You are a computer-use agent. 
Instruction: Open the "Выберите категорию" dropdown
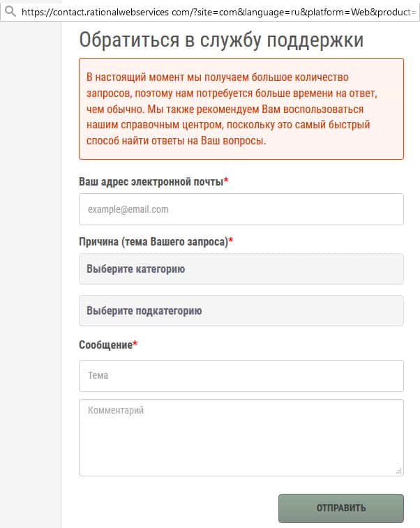tap(241, 269)
